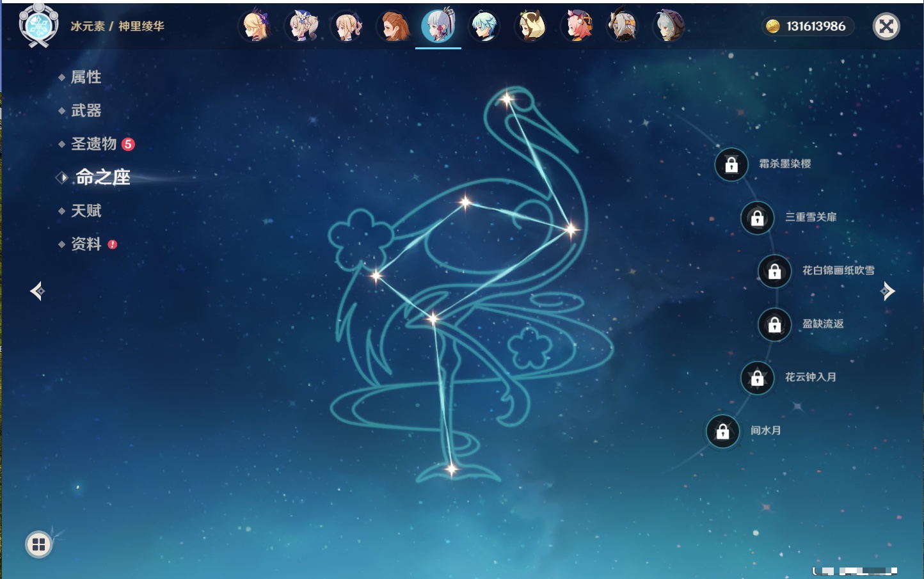Screen dimensions: 924x579
Task: Click the 三重雪关扉 constellation label
Action: [811, 217]
